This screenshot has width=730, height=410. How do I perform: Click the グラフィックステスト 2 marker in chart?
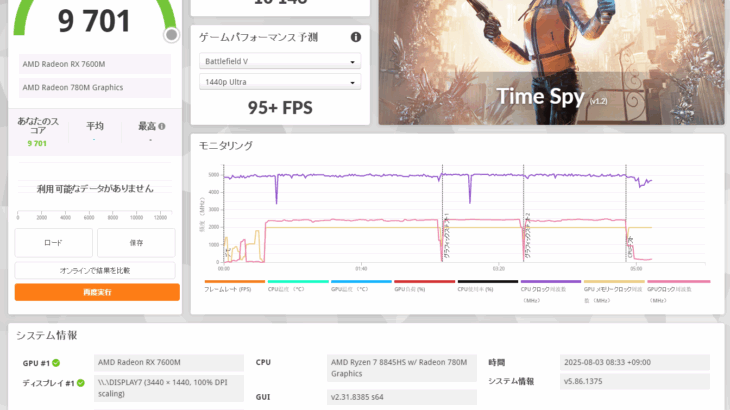pos(527,236)
